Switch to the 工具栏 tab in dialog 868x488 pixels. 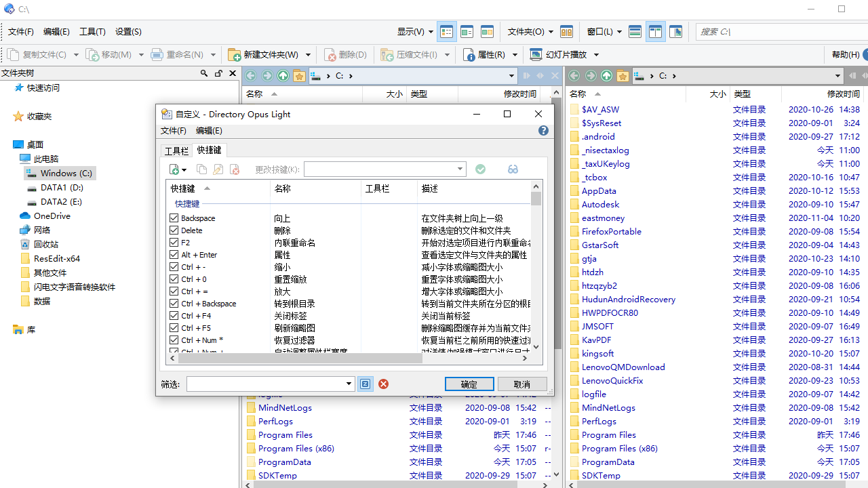pos(177,151)
